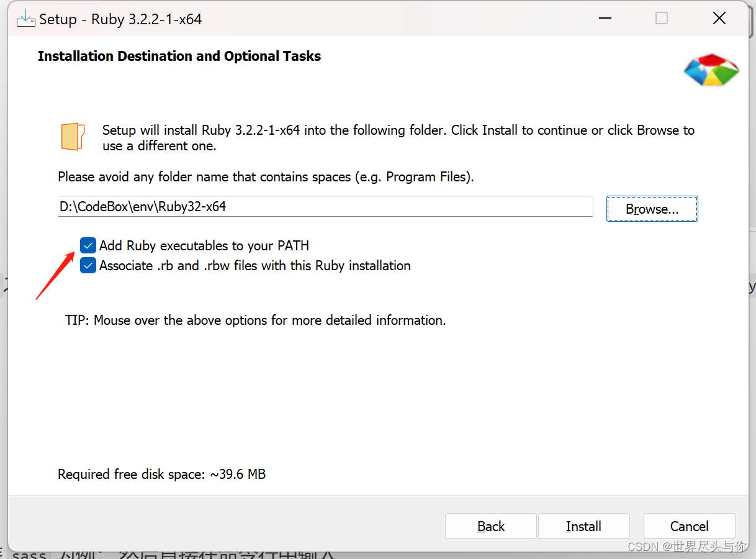The height and width of the screenshot is (559, 756).
Task: Click 'Required free disk space: ~39.6 MB' text
Action: 162,475
